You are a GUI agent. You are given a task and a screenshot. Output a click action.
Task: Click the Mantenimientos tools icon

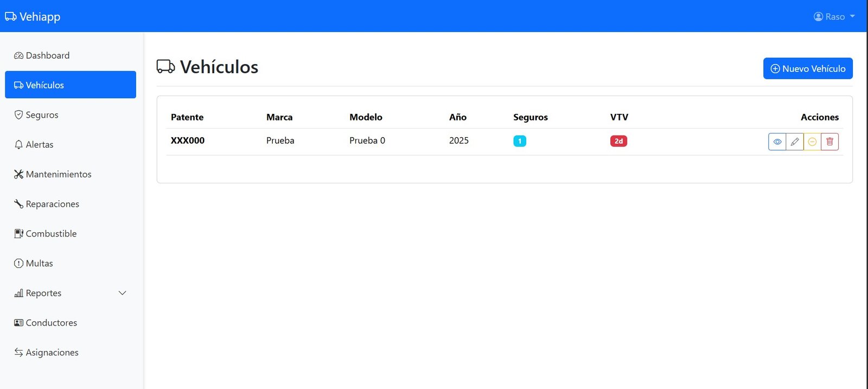pos(18,174)
